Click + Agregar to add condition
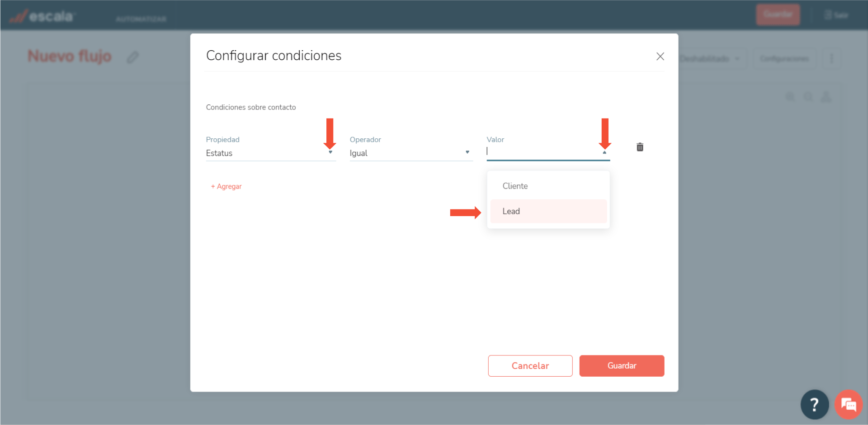Image resolution: width=868 pixels, height=425 pixels. click(226, 186)
